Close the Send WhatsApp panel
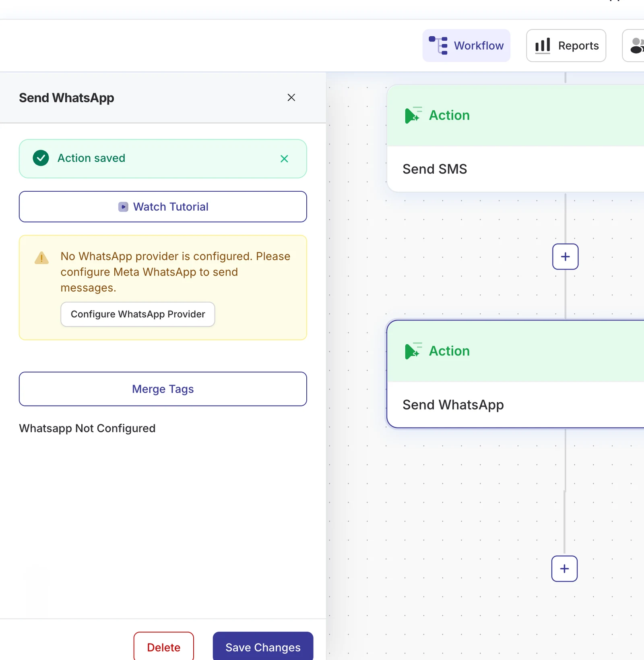 pyautogui.click(x=291, y=97)
